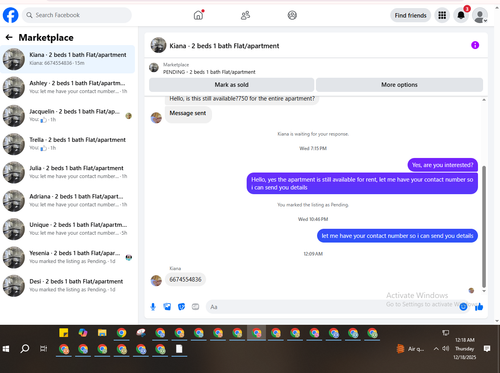This screenshot has width=500, height=373.
Task: Click the voice clip microphone icon
Action: coord(153,307)
